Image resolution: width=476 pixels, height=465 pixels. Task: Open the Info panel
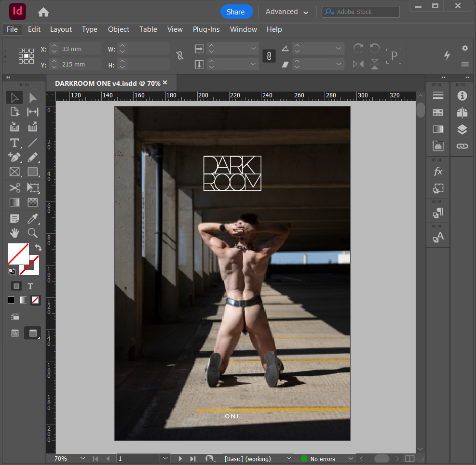pos(462,96)
